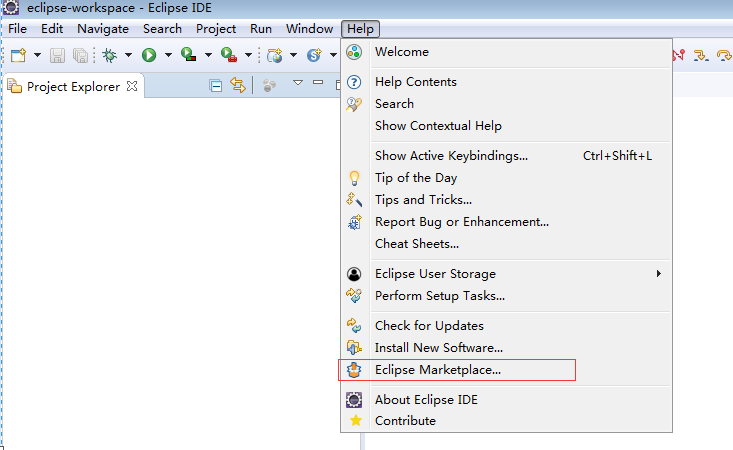This screenshot has height=450, width=733.
Task: Click the Run External Tools toolbox icon
Action: click(x=229, y=55)
